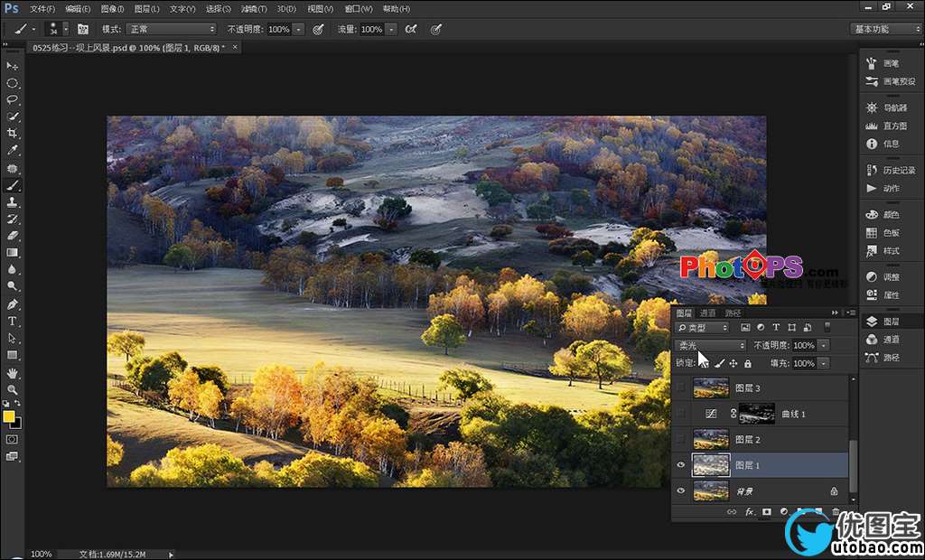Show 曲线 1 layer visibility

coord(681,414)
